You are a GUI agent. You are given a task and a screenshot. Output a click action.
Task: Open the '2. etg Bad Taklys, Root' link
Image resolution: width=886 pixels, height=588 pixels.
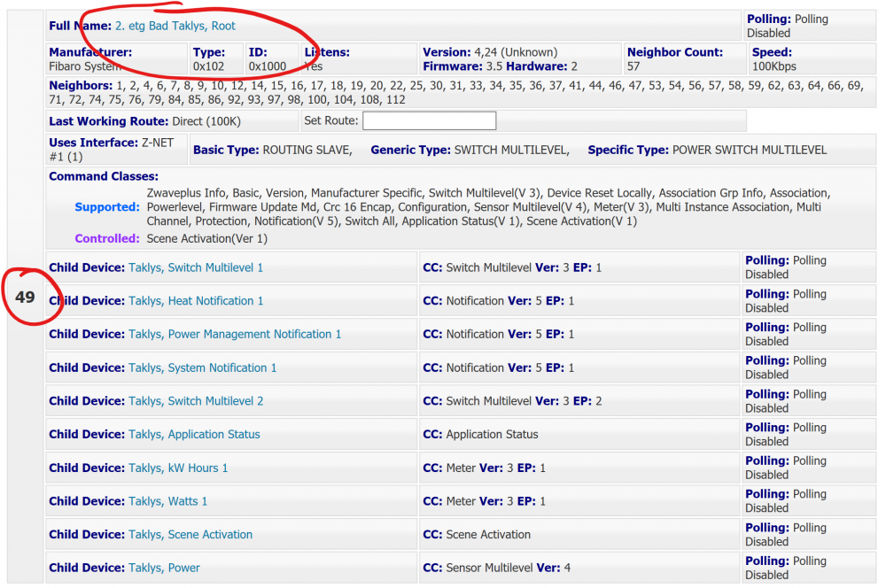[175, 26]
